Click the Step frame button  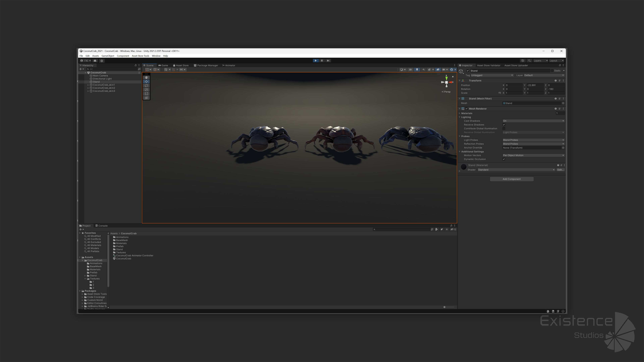coord(328,61)
